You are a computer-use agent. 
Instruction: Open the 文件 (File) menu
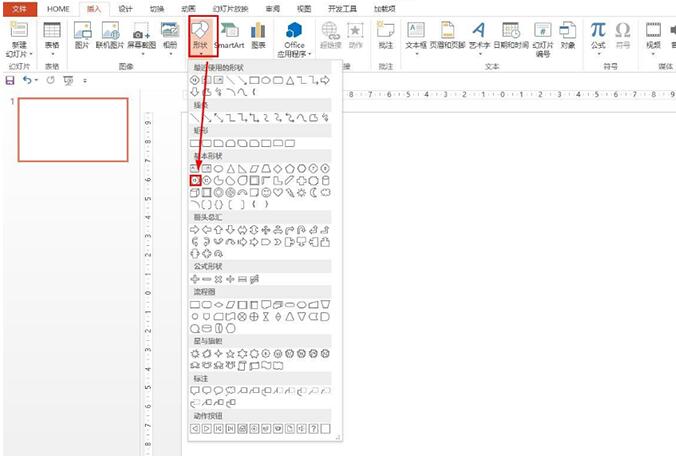click(20, 8)
